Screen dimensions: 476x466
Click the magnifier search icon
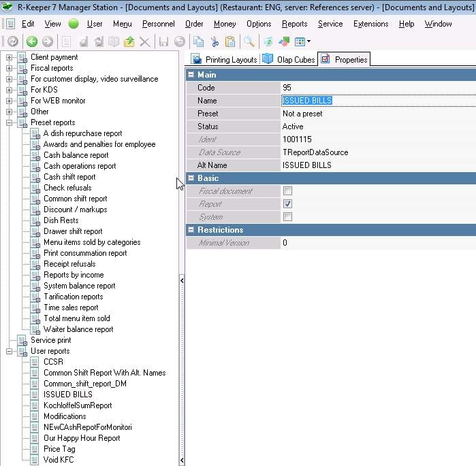tap(250, 41)
